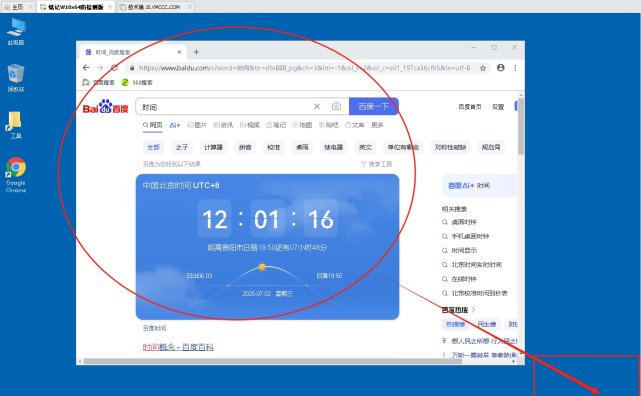Open related search 北京时间实时时间
Image resolution: width=641 pixels, height=396 pixels.
tap(477, 265)
